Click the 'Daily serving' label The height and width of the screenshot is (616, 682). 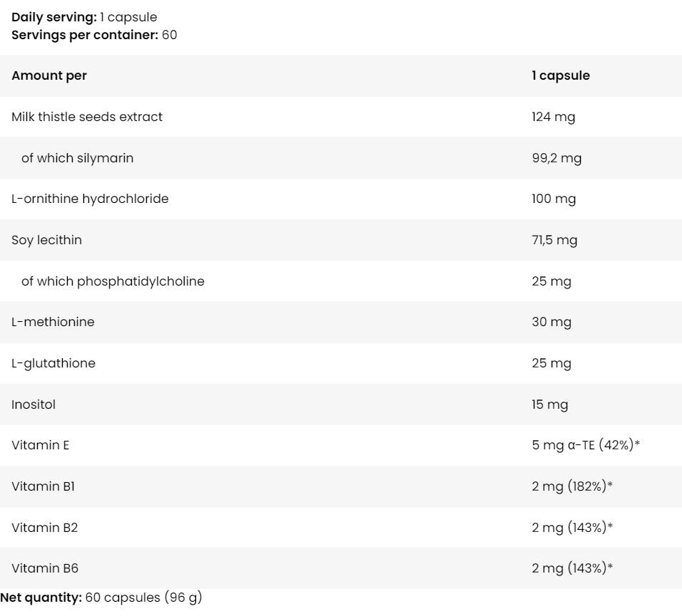54,17
